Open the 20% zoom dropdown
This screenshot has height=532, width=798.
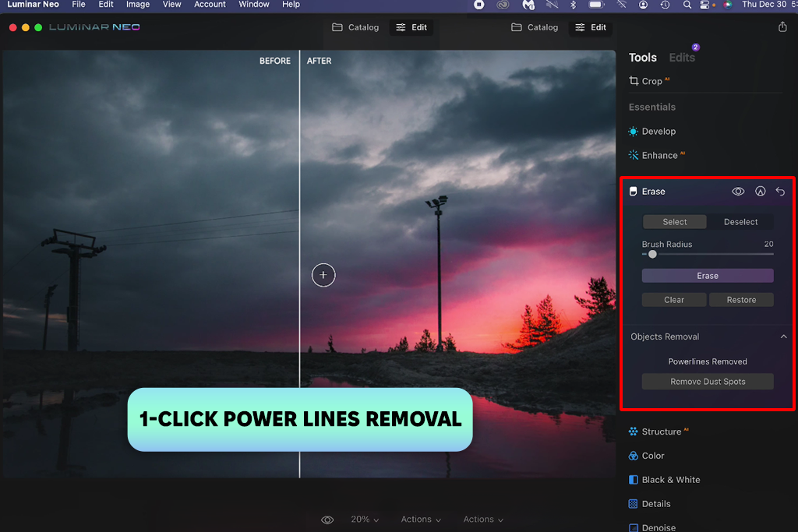pos(365,520)
